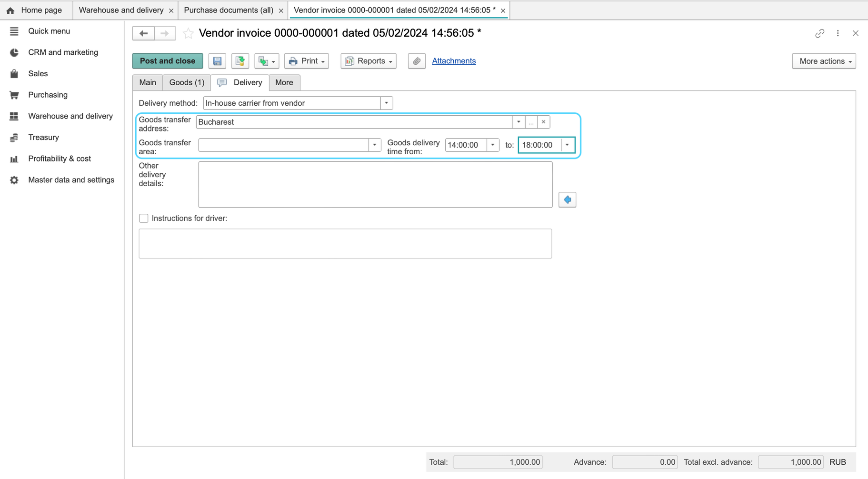The height and width of the screenshot is (479, 868).
Task: Clear the goods transfer address field
Action: (543, 122)
